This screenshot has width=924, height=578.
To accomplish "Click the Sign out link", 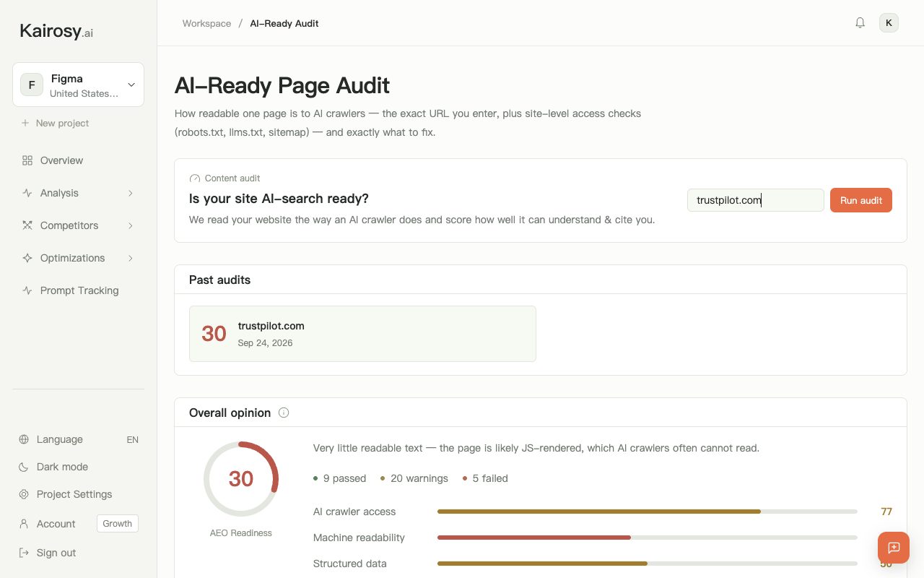I will (56, 553).
